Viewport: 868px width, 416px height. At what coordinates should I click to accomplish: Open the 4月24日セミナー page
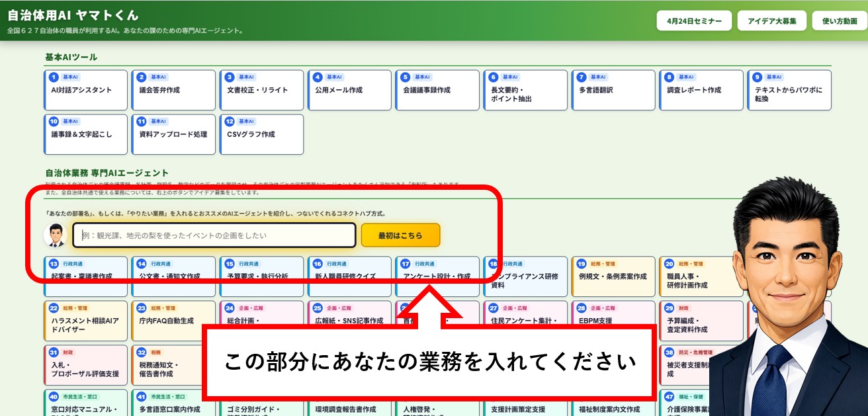coord(692,20)
